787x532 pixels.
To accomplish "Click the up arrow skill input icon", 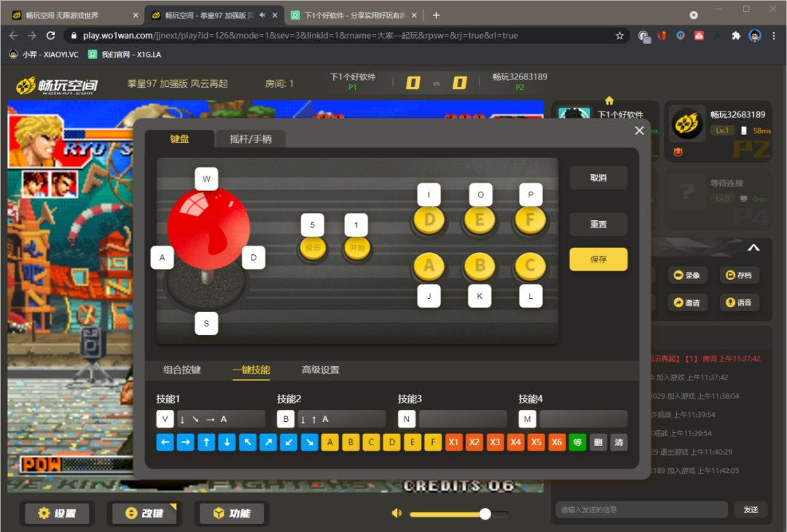I will 206,442.
